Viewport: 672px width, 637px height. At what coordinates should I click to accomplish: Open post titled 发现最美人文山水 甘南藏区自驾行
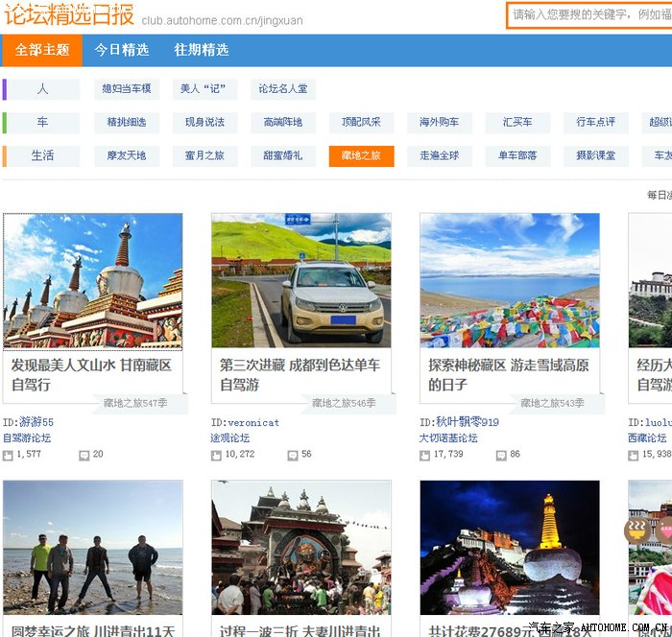(91, 374)
